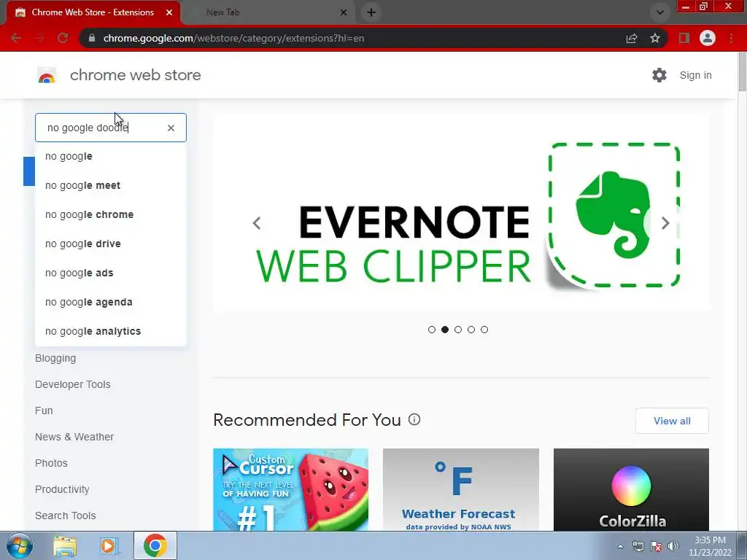Show the next carousel banner
Image resolution: width=747 pixels, height=560 pixels.
tap(665, 223)
